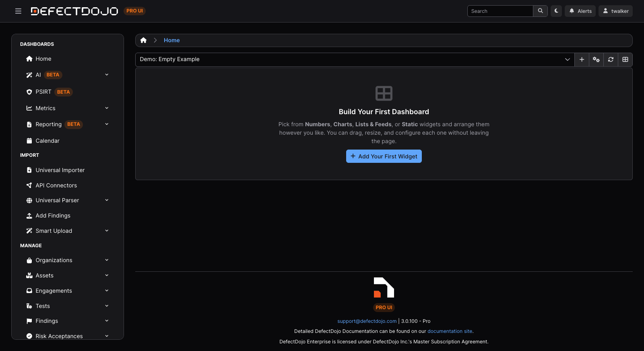Toggle the hamburger sidebar menu
This screenshot has width=644, height=351.
click(18, 11)
